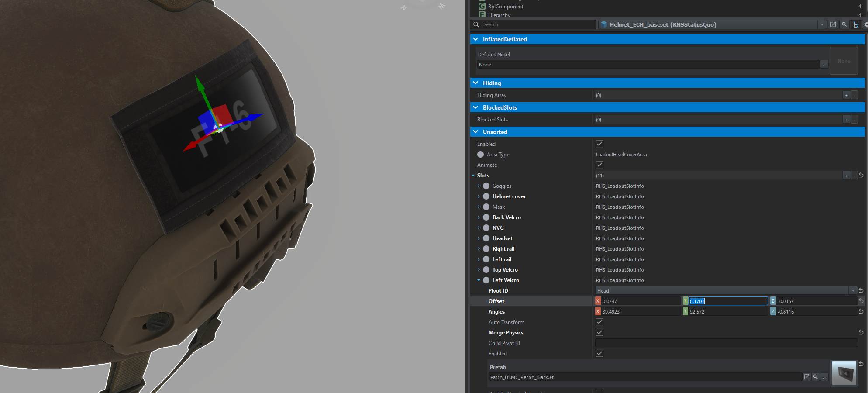Select the Helmet cover slot row
Screen dimensions: 868x393
pos(509,196)
